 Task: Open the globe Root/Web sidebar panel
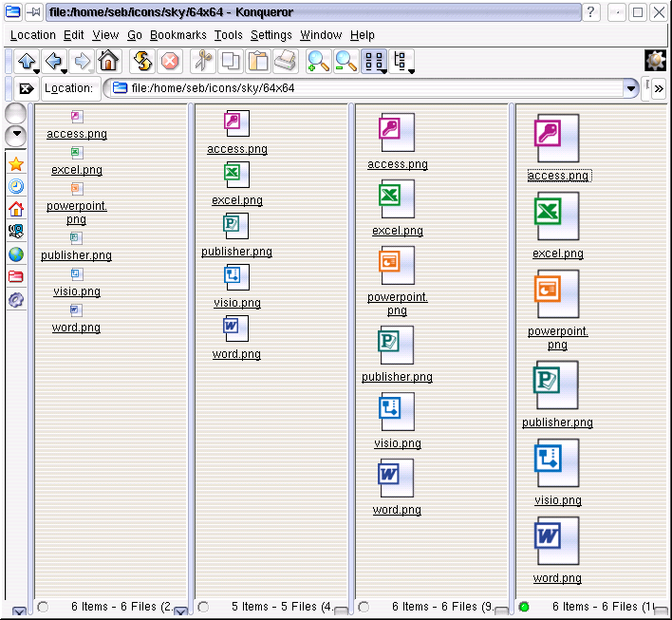tap(16, 254)
